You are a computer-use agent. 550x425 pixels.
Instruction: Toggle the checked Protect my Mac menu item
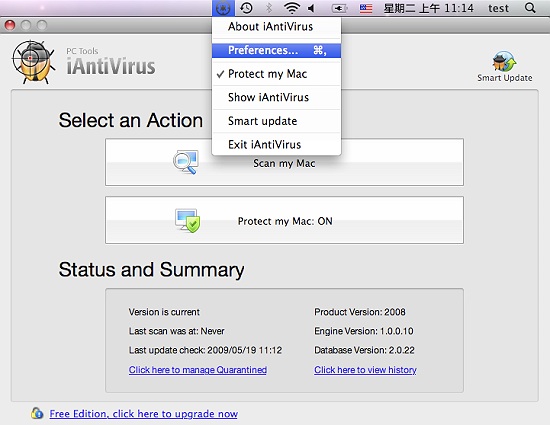click(x=276, y=74)
